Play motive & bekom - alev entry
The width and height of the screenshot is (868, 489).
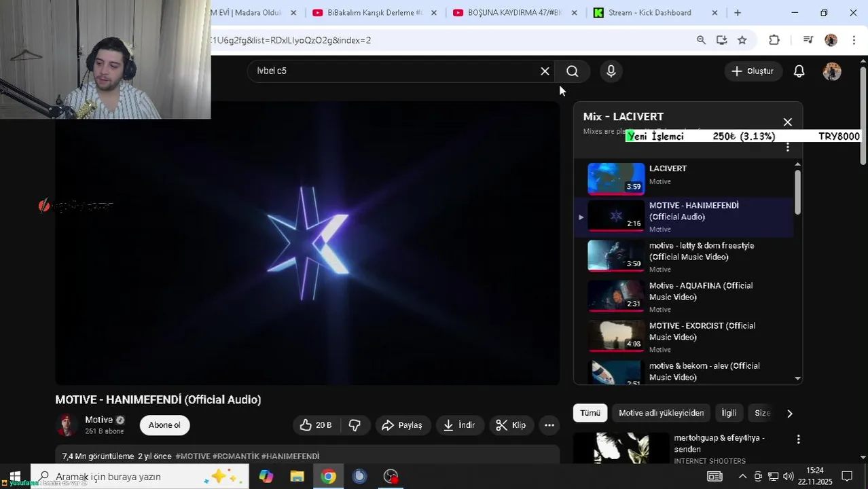684,372
